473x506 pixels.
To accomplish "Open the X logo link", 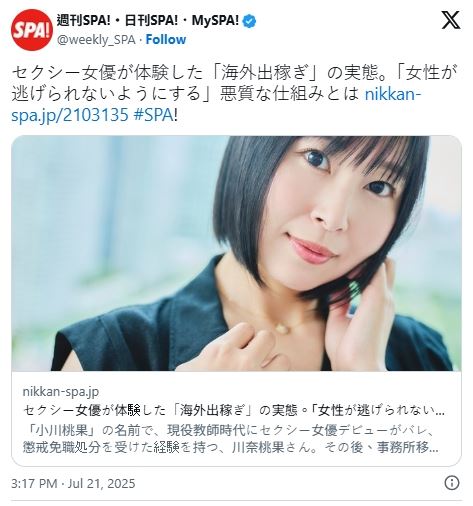I will coord(451,20).
